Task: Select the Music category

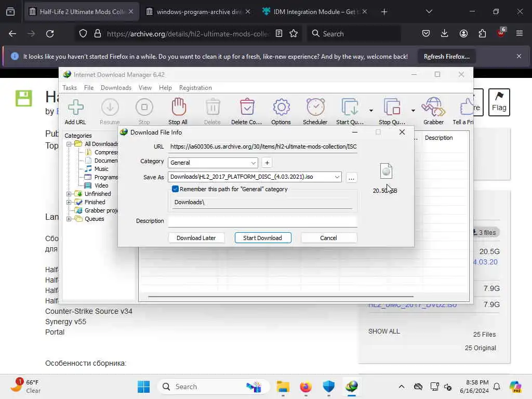Action: (x=101, y=169)
